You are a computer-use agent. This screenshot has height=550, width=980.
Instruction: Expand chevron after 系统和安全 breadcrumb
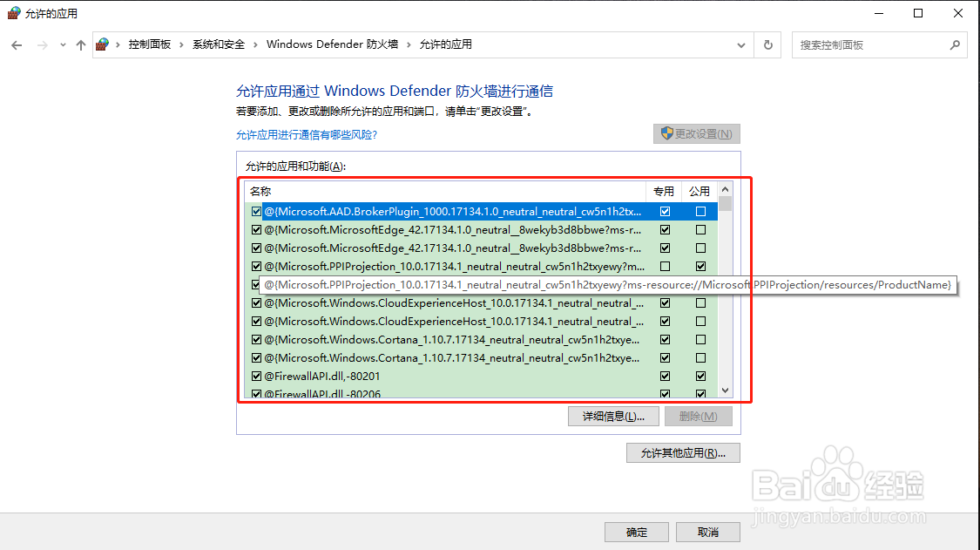click(255, 44)
